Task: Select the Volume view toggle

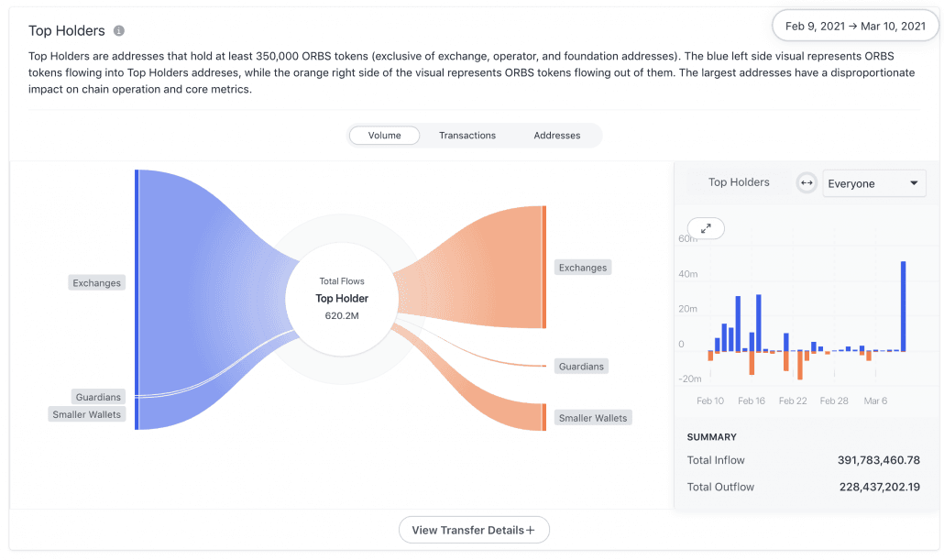Action: point(384,136)
